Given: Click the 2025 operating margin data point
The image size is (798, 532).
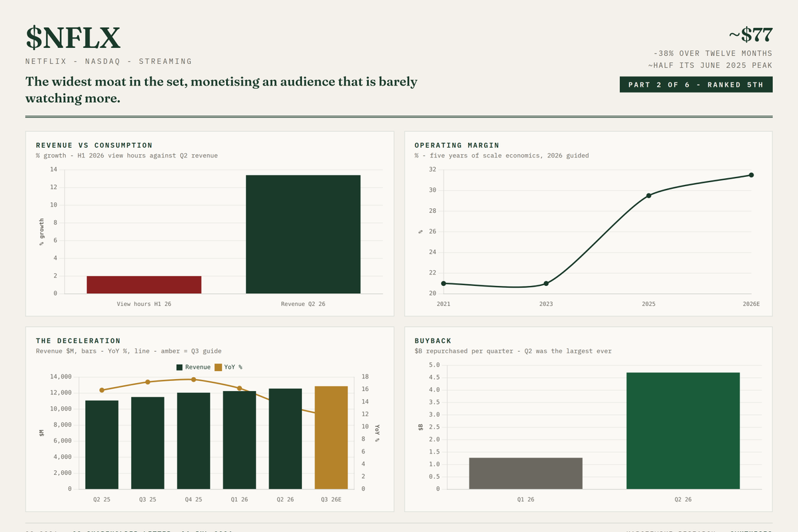Looking at the screenshot, I should 648,196.
